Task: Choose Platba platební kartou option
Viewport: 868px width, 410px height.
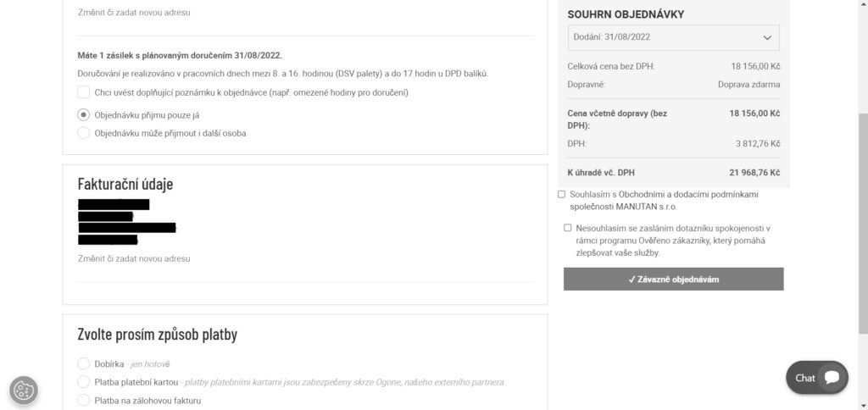Action: pyautogui.click(x=83, y=382)
